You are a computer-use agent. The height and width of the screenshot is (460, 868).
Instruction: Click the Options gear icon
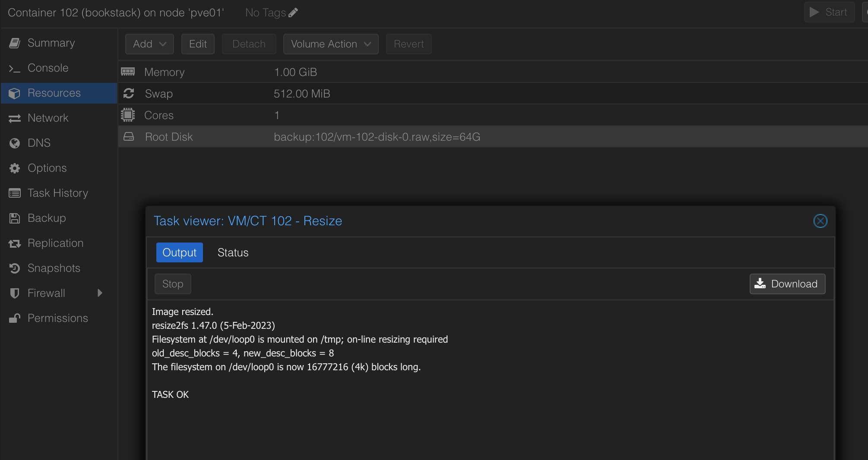(15, 168)
